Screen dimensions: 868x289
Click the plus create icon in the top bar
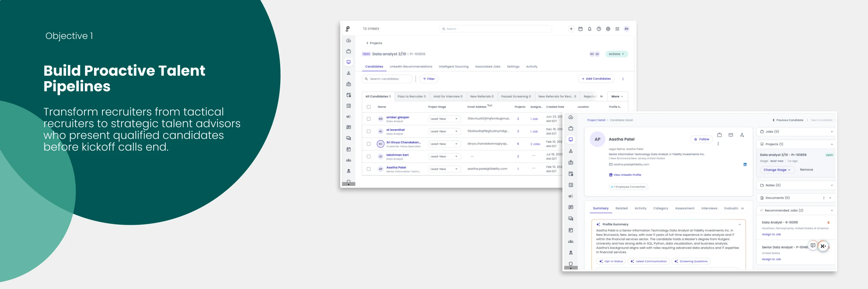pos(571,29)
